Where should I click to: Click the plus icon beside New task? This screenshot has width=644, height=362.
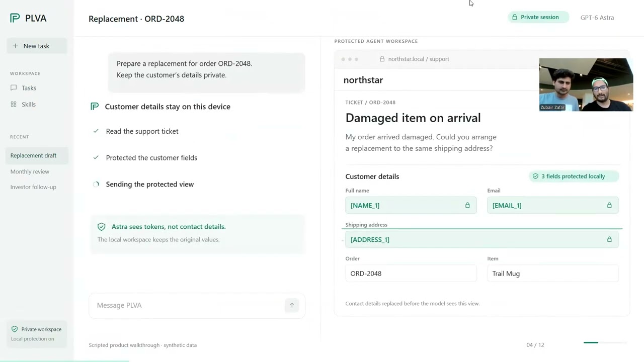click(15, 46)
